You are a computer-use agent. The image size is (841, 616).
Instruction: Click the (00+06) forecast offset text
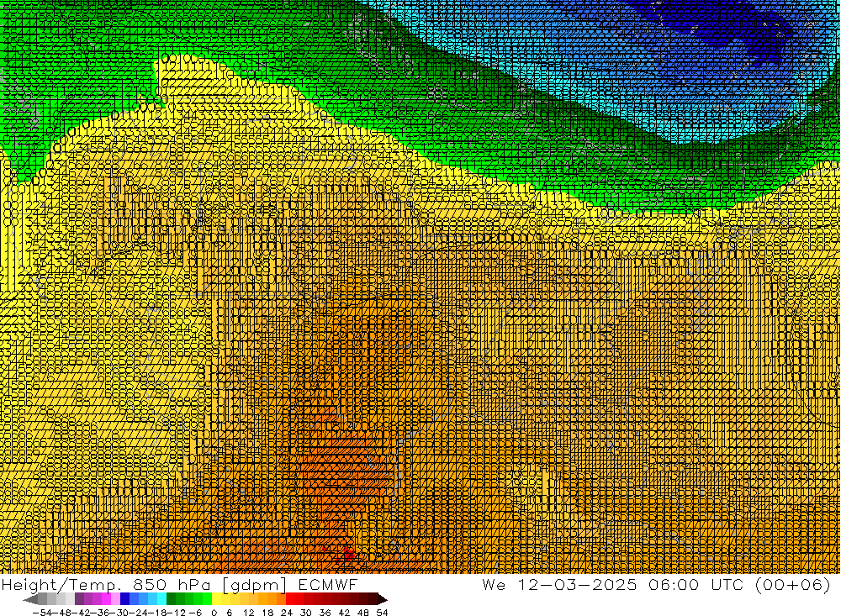click(x=792, y=584)
